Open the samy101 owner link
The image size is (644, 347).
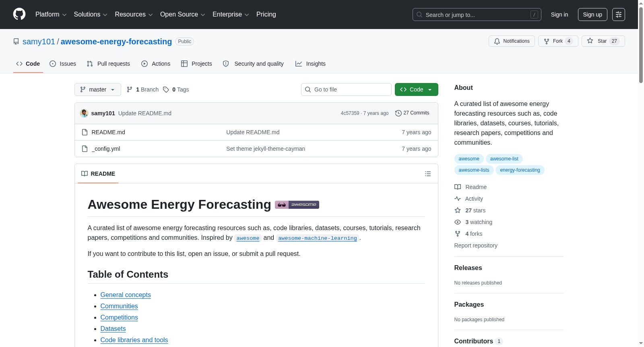point(39,42)
